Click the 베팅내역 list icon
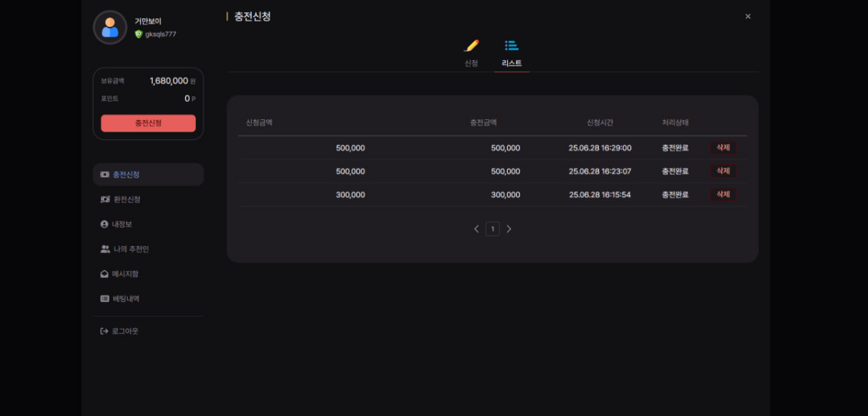The image size is (868, 416). [x=105, y=299]
